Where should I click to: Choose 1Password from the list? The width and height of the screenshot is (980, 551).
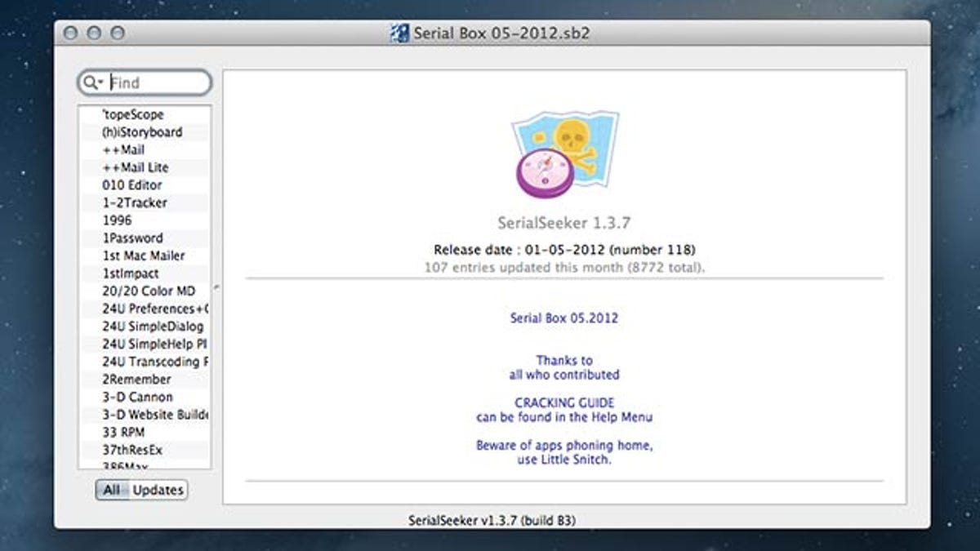[x=144, y=238]
